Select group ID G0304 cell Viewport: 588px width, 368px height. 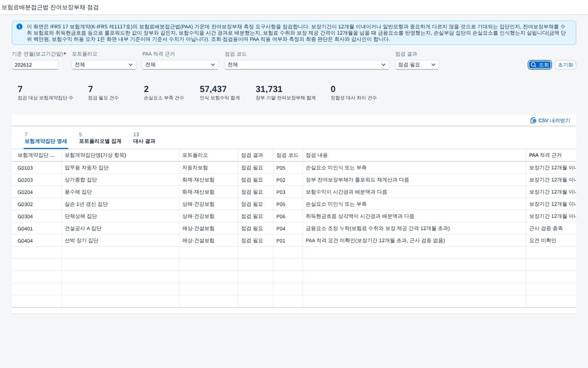[37, 217]
